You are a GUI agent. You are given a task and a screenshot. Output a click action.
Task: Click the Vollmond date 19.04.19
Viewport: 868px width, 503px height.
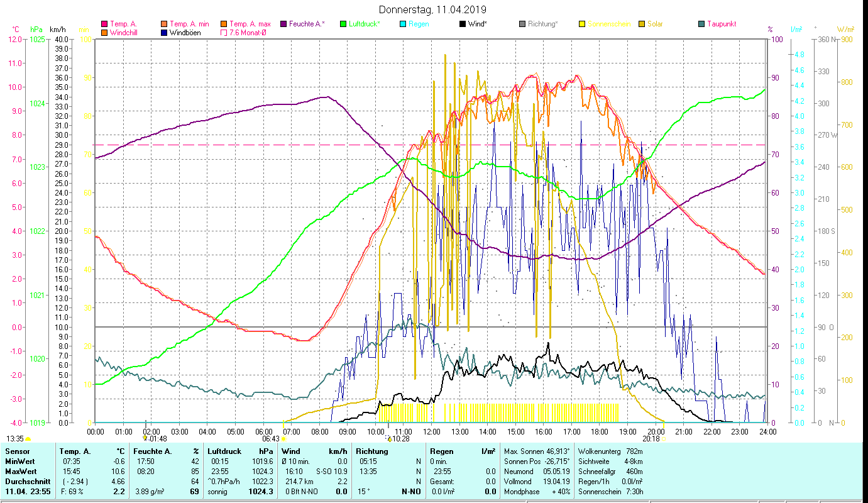point(555,481)
